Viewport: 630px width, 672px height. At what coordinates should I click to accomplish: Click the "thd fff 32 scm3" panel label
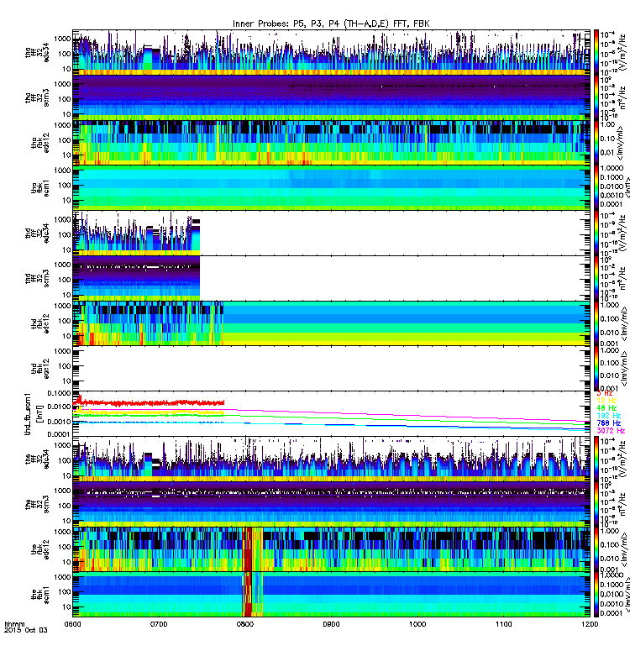(37, 279)
